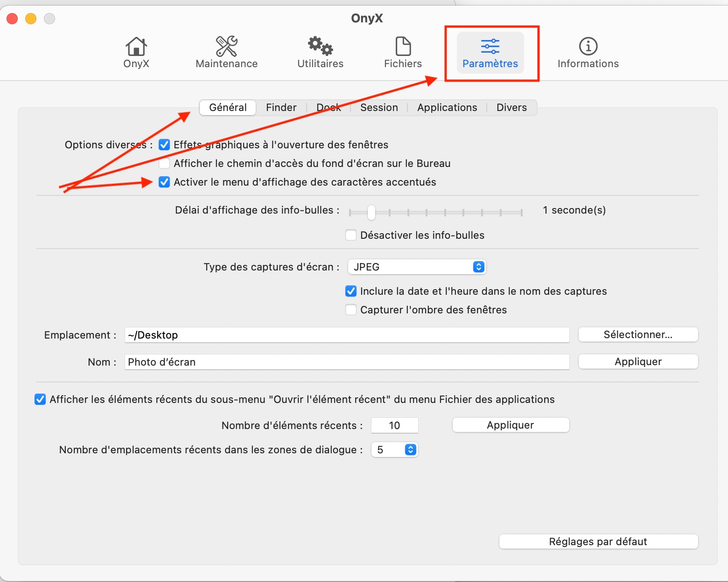
Task: Select the Utilitaires gears icon
Action: (320, 47)
